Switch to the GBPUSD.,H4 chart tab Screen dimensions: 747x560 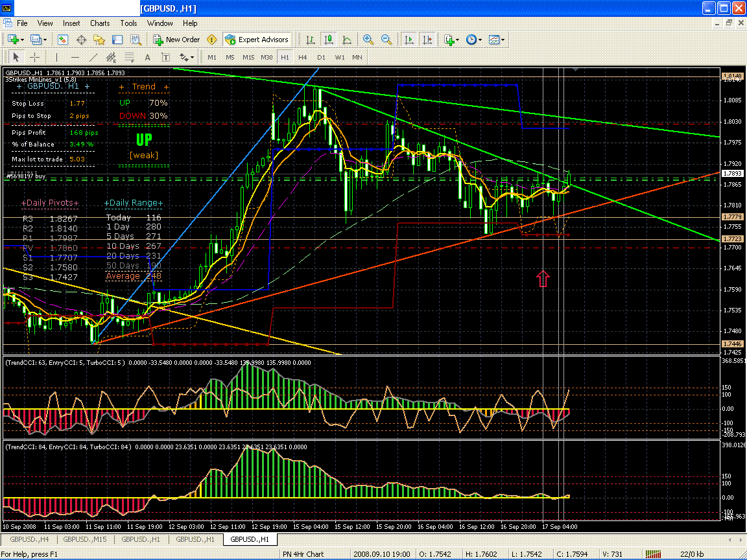[x=29, y=539]
